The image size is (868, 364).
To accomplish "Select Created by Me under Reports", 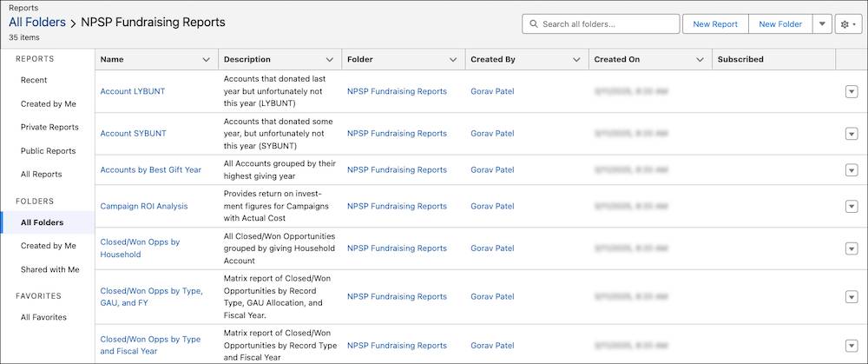I will [48, 104].
